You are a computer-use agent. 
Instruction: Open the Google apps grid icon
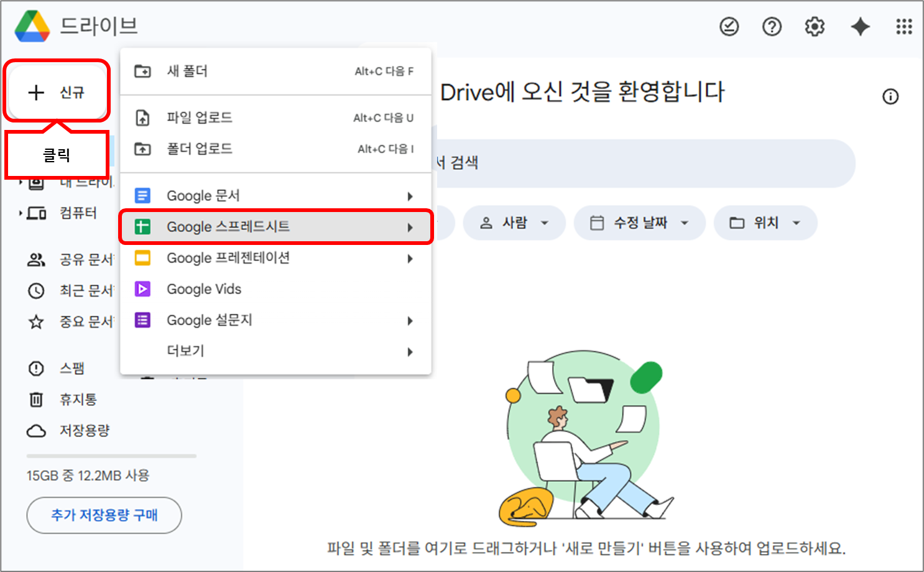903,27
